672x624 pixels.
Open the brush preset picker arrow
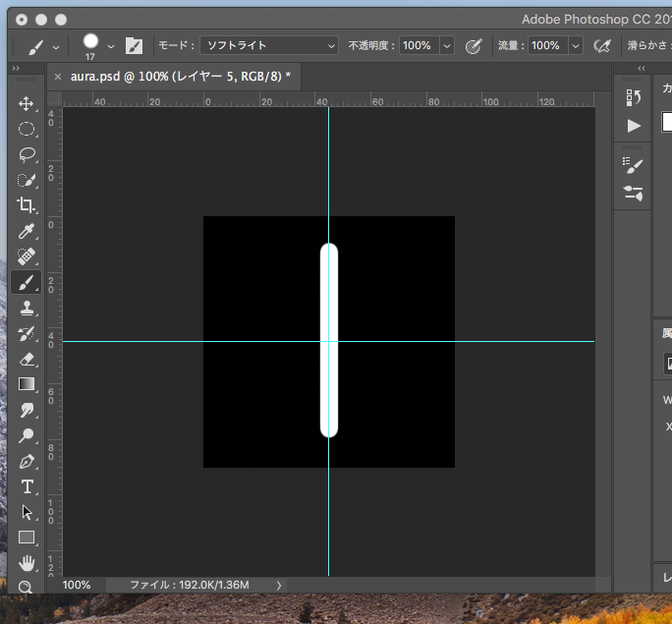[x=111, y=46]
